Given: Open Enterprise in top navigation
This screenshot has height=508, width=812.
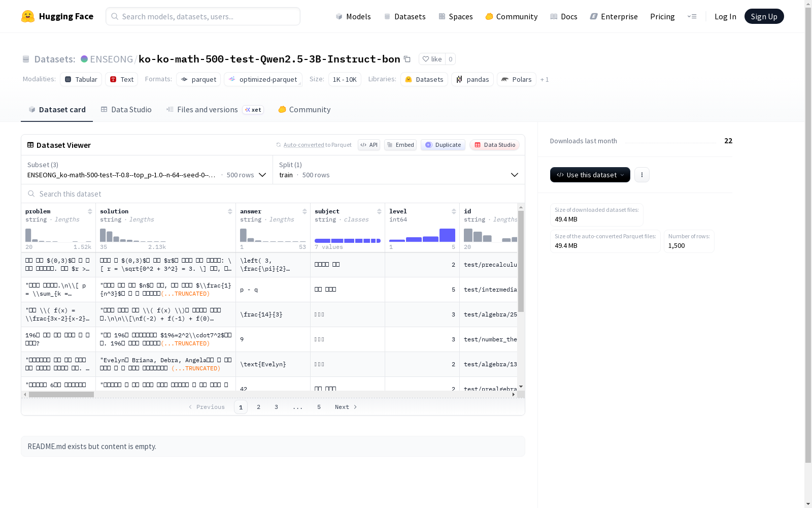Looking at the screenshot, I should tap(614, 16).
